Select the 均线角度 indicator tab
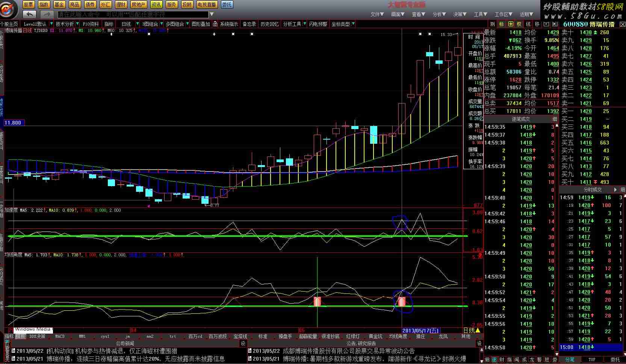Viewport: 626px width, 364px height. [398, 337]
